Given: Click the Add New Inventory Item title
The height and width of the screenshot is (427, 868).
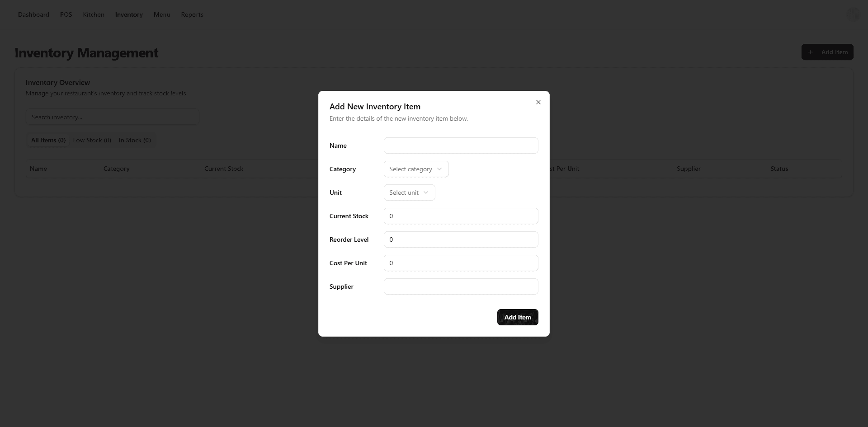Looking at the screenshot, I should tap(375, 107).
